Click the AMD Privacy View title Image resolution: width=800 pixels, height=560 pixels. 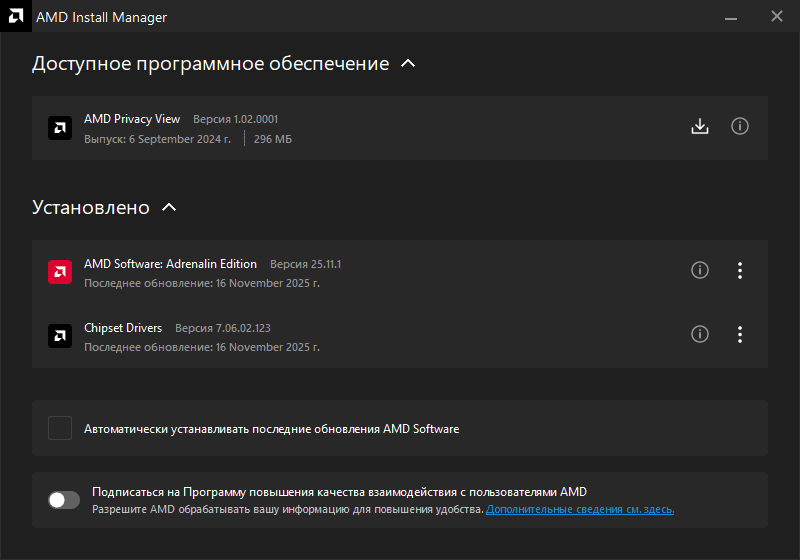point(132,119)
